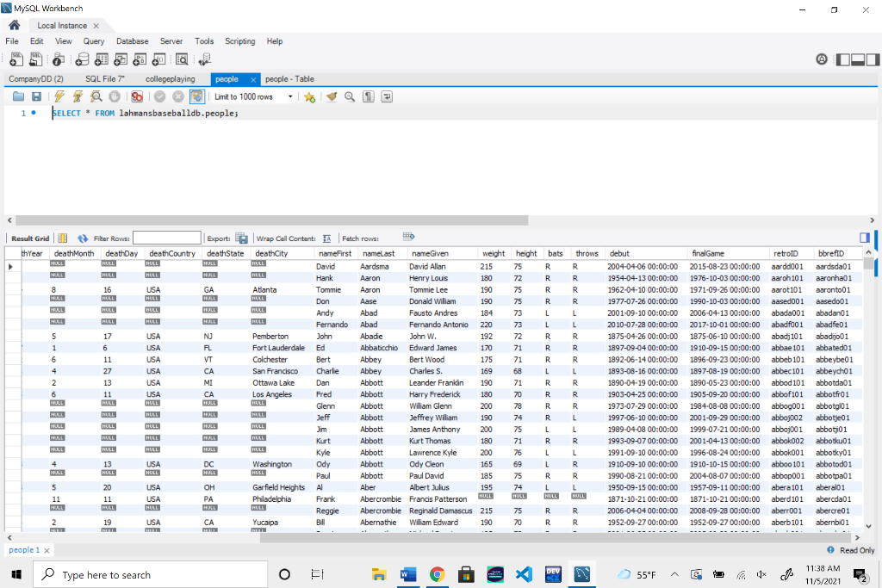882x588 pixels.
Task: Create a new function icon
Action: (159, 59)
